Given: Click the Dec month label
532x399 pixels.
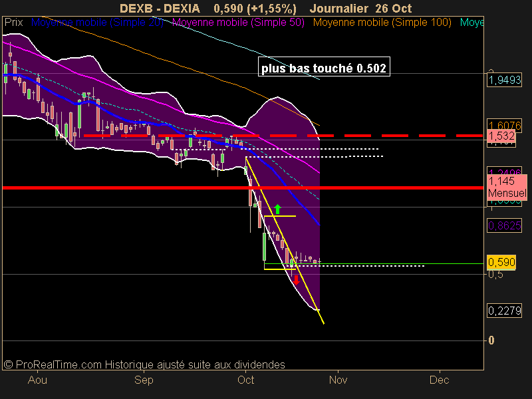Looking at the screenshot, I should 439,380.
